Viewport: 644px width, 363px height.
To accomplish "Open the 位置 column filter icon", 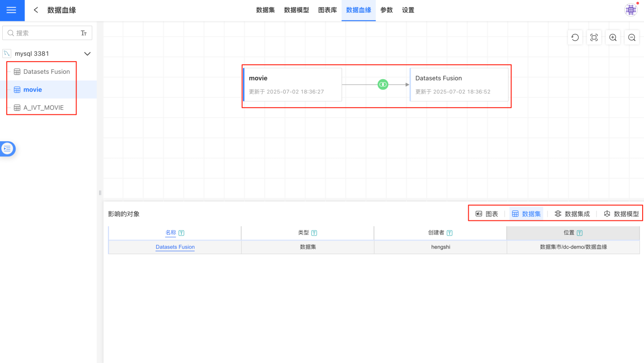I will point(580,233).
